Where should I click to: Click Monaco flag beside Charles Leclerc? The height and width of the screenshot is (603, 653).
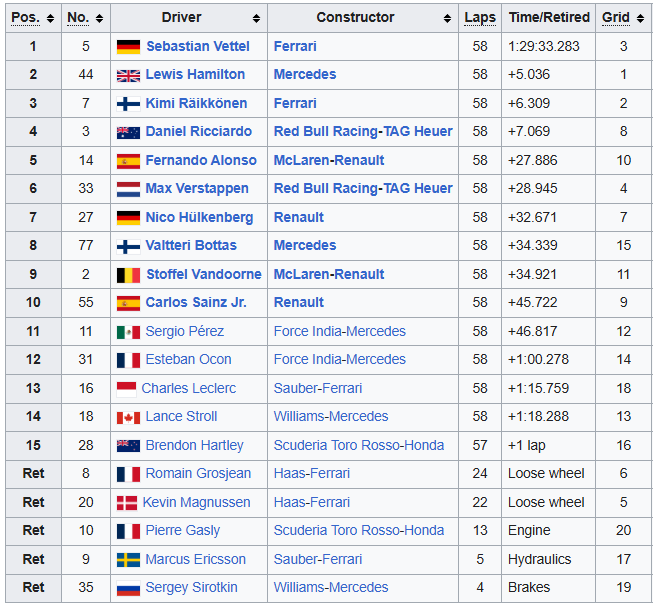[127, 389]
